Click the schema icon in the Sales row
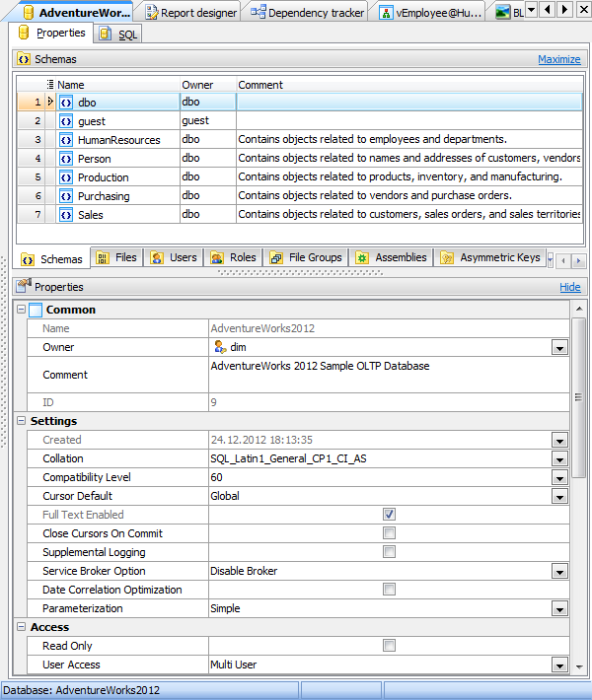The width and height of the screenshot is (592, 700). click(x=66, y=215)
